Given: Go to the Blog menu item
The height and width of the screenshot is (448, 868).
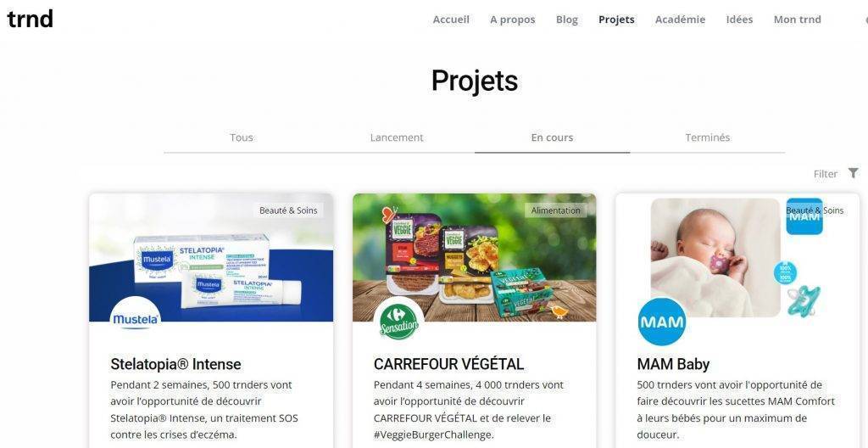Looking at the screenshot, I should pos(567,20).
